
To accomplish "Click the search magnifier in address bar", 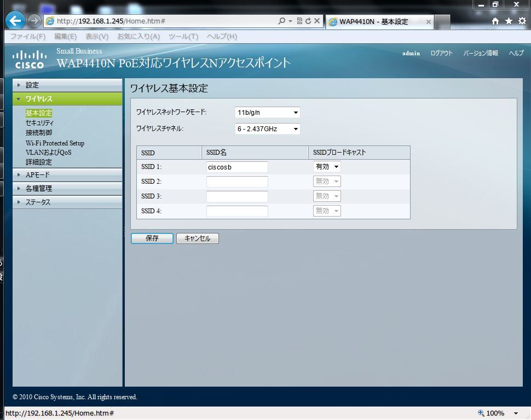I will tap(281, 21).
